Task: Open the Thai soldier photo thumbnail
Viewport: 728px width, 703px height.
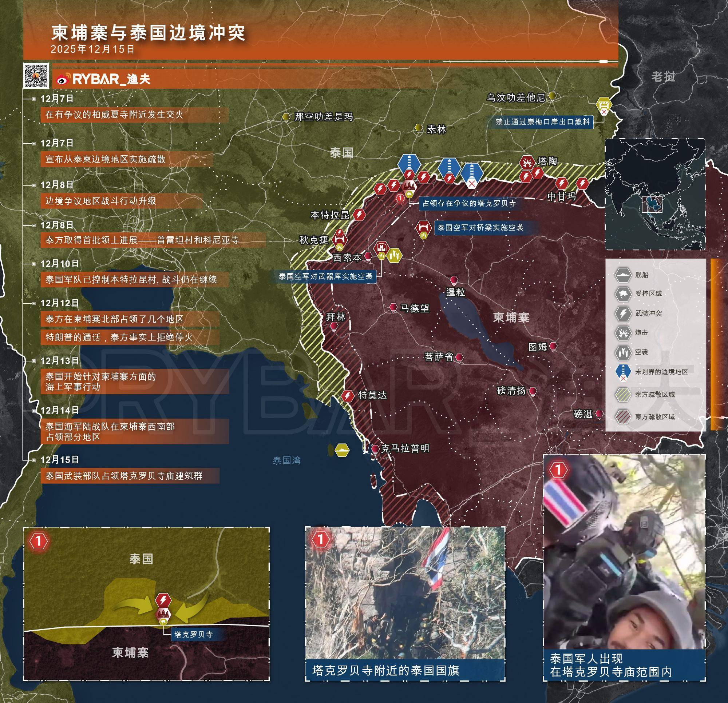Action: tap(624, 552)
